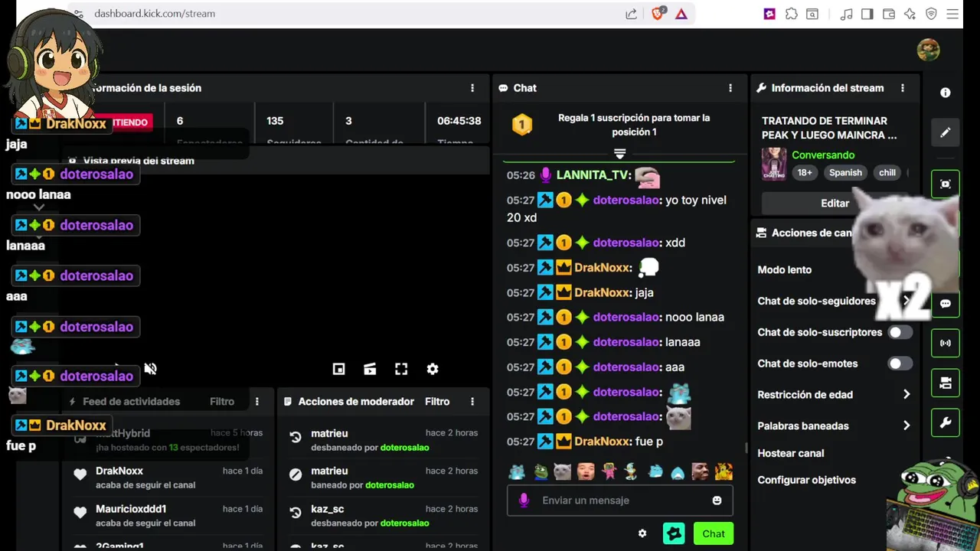
Task: Toggle the chat panel icon in sidebar
Action: coord(946,304)
